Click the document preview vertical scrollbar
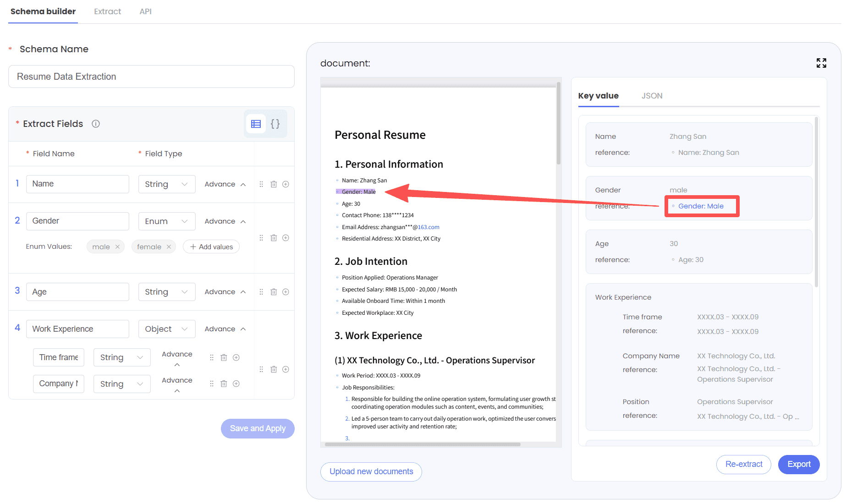The width and height of the screenshot is (846, 504). point(558,124)
